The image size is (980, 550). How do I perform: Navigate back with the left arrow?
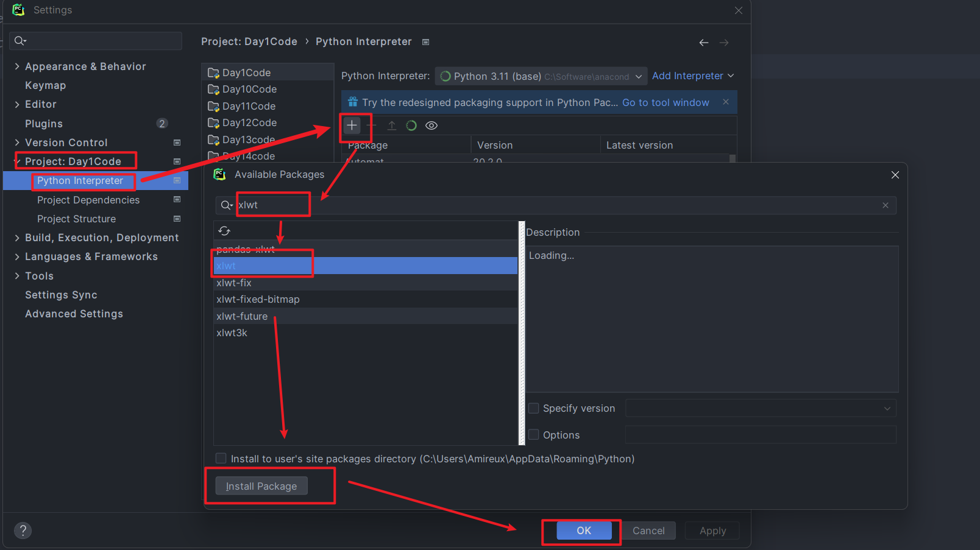pyautogui.click(x=704, y=43)
